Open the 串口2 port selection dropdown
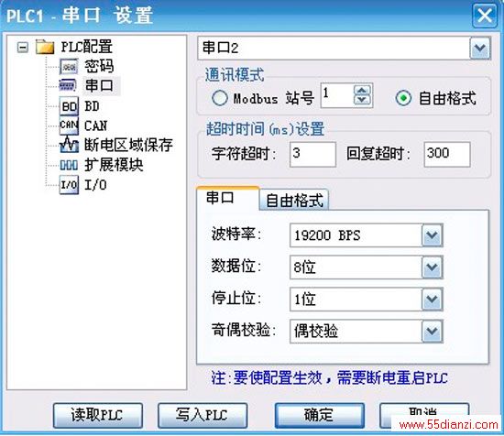This screenshot has height=436, width=504. [x=480, y=49]
